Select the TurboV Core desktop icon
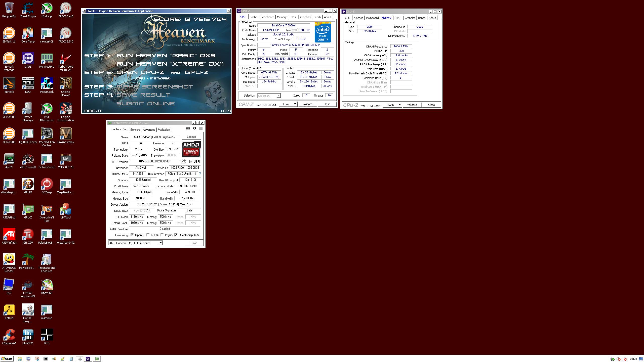644x362 pixels. 66,62
